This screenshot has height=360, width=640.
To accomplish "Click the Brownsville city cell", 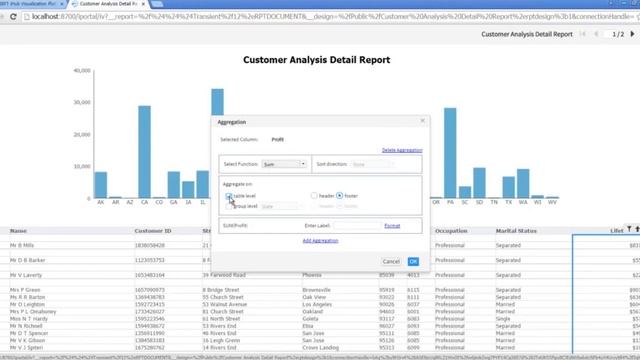I will [316, 290].
